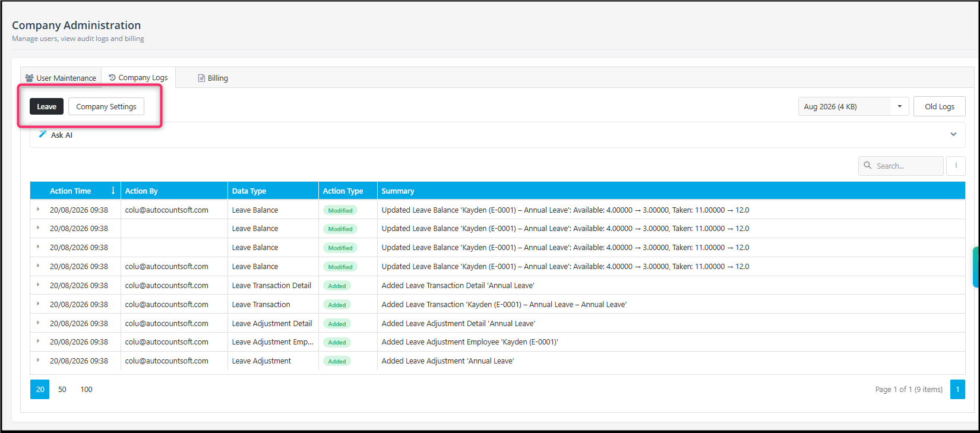Image resolution: width=980 pixels, height=433 pixels.
Task: Switch to Company Settings log filter
Action: pyautogui.click(x=106, y=106)
